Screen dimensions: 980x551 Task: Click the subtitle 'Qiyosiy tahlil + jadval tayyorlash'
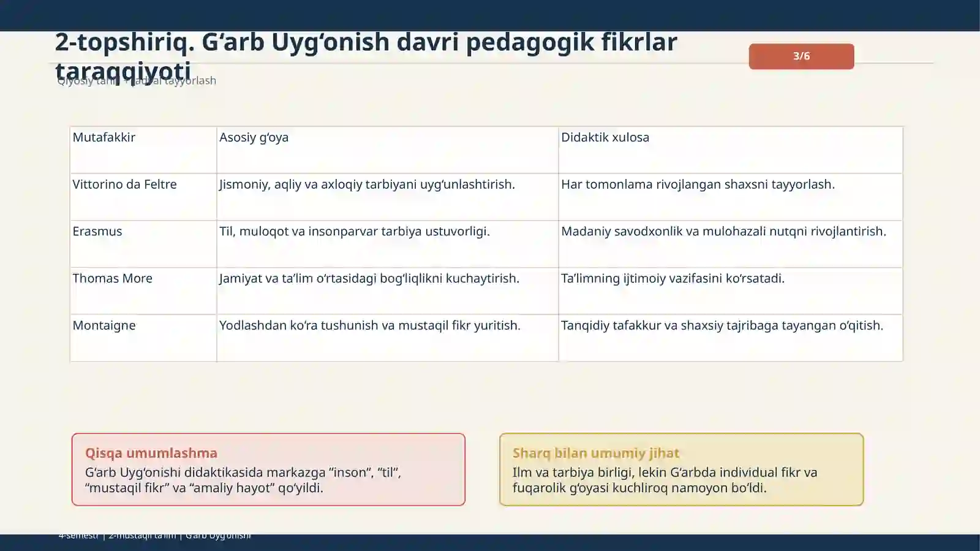coord(137,80)
